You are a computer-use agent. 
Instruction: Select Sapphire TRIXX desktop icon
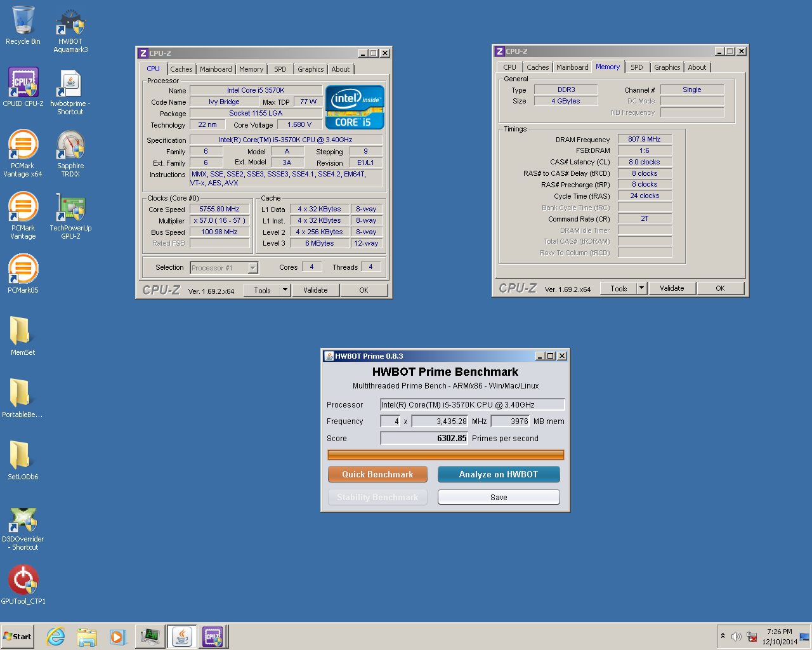pyautogui.click(x=70, y=153)
